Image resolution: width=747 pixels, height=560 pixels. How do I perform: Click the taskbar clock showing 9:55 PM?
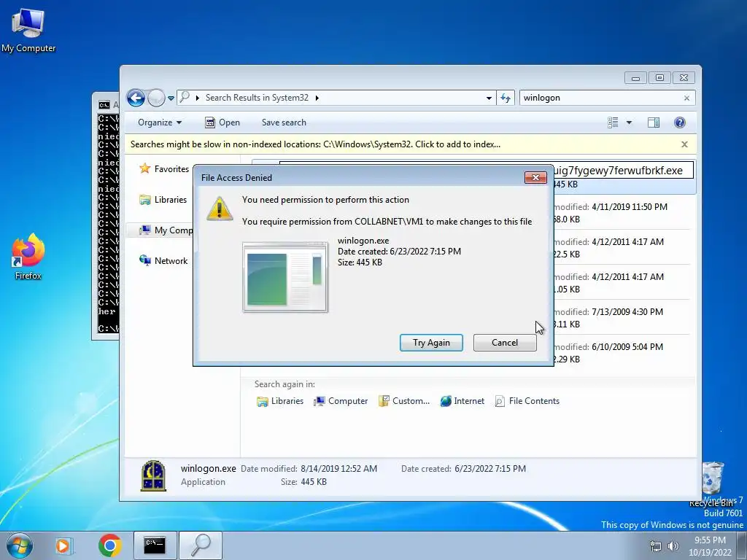click(x=710, y=546)
